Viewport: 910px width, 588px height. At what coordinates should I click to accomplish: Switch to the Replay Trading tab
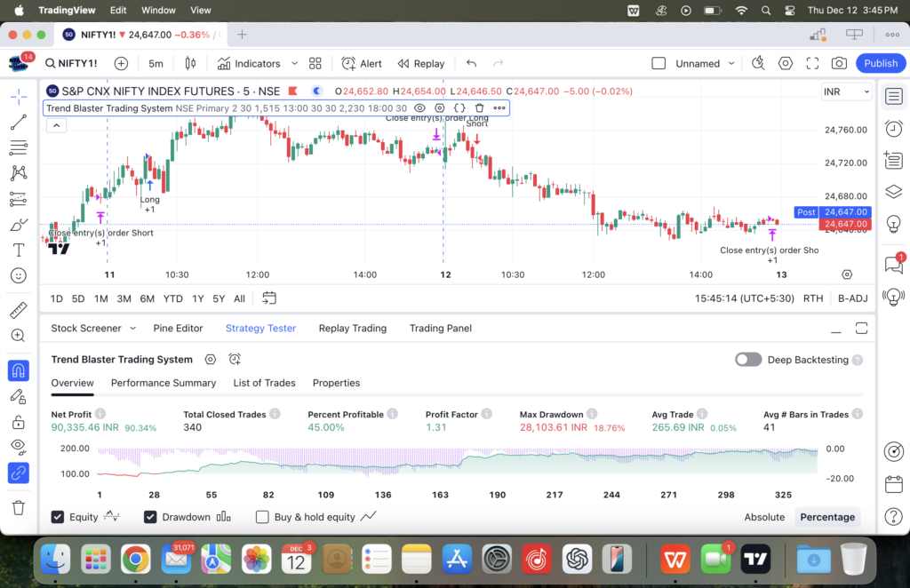pyautogui.click(x=352, y=329)
